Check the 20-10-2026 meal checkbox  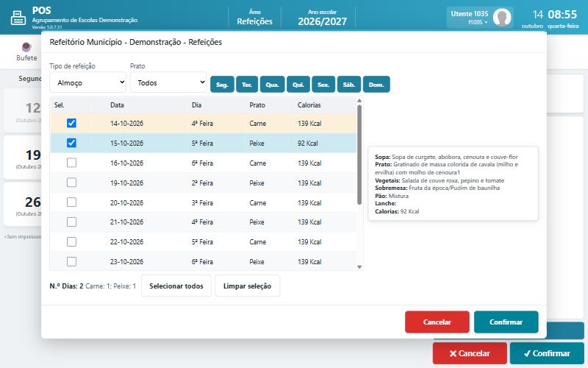(71, 202)
